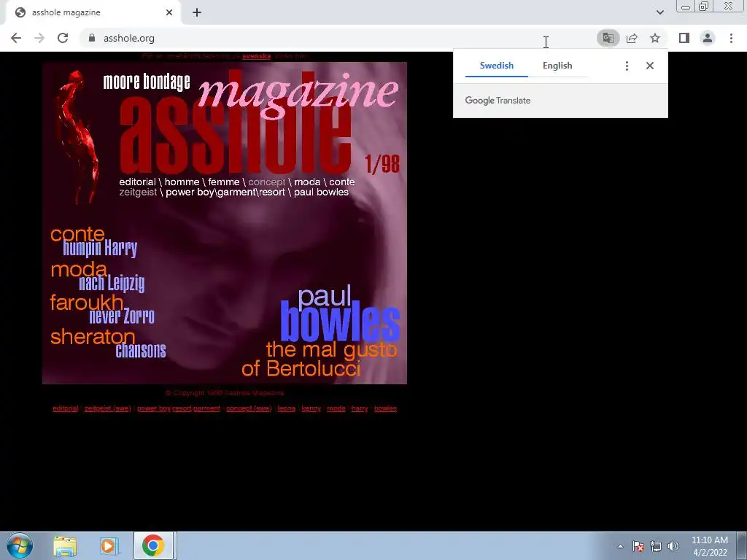The width and height of the screenshot is (747, 560).
Task: Open conte in the cover menu line
Action: 342,182
